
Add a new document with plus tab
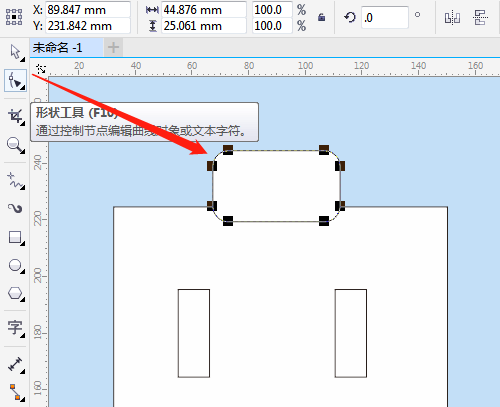tap(113, 47)
